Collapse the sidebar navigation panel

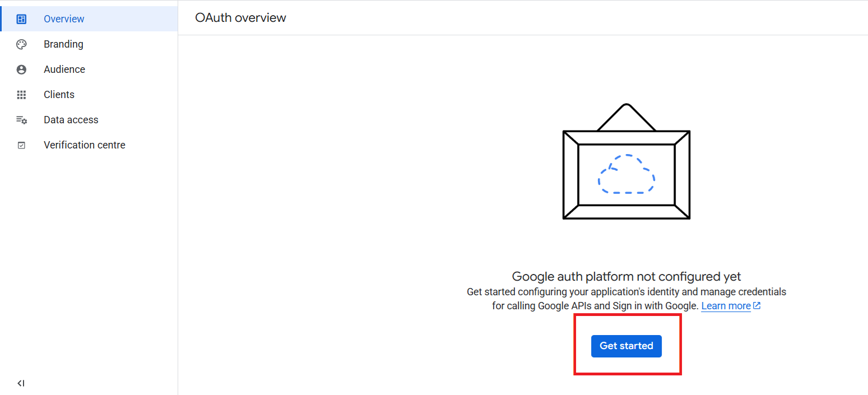click(21, 383)
